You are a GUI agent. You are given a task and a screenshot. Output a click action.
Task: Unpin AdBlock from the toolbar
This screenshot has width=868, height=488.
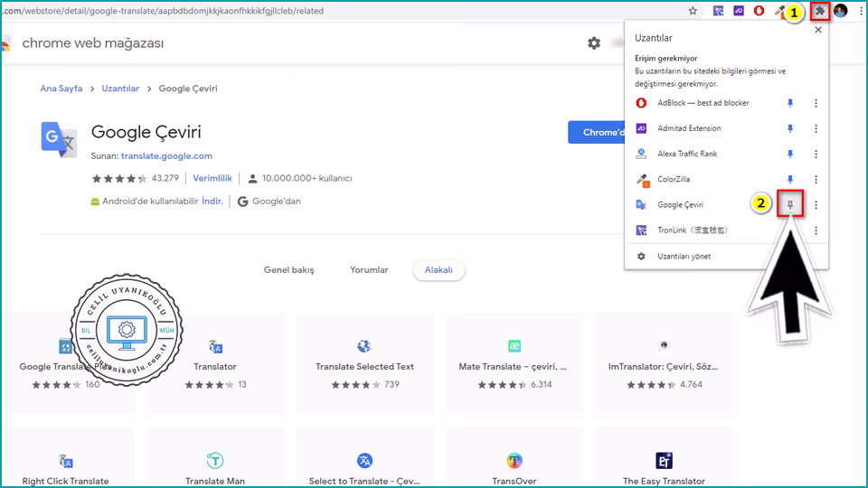[790, 103]
